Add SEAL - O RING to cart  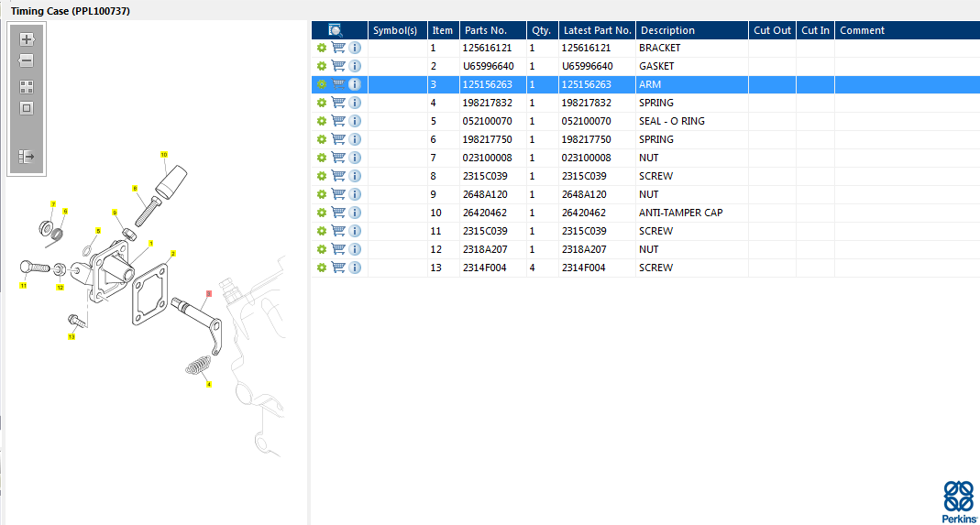point(338,121)
